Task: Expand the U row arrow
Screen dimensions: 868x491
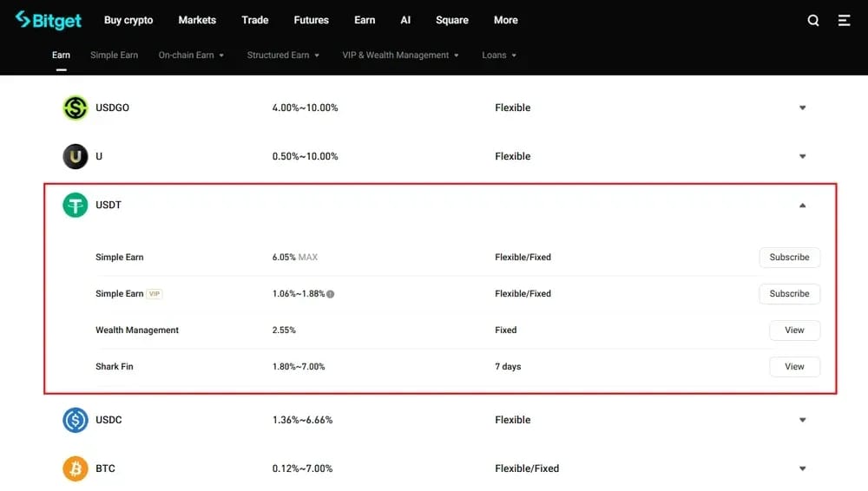Action: coord(802,156)
